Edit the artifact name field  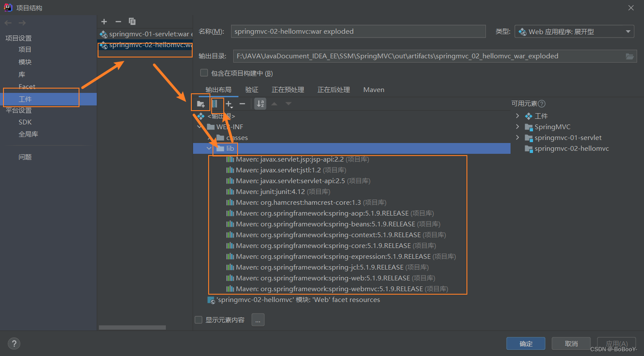(358, 32)
